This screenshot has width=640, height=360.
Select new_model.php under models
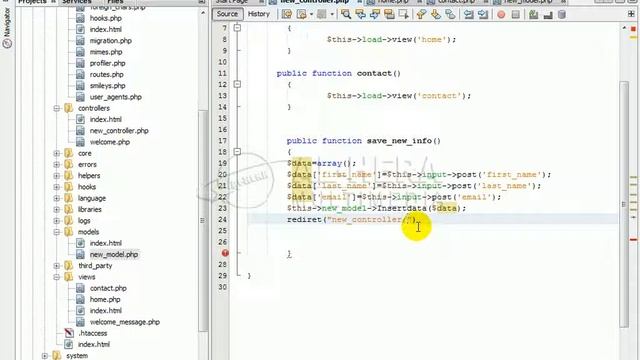[x=114, y=254]
